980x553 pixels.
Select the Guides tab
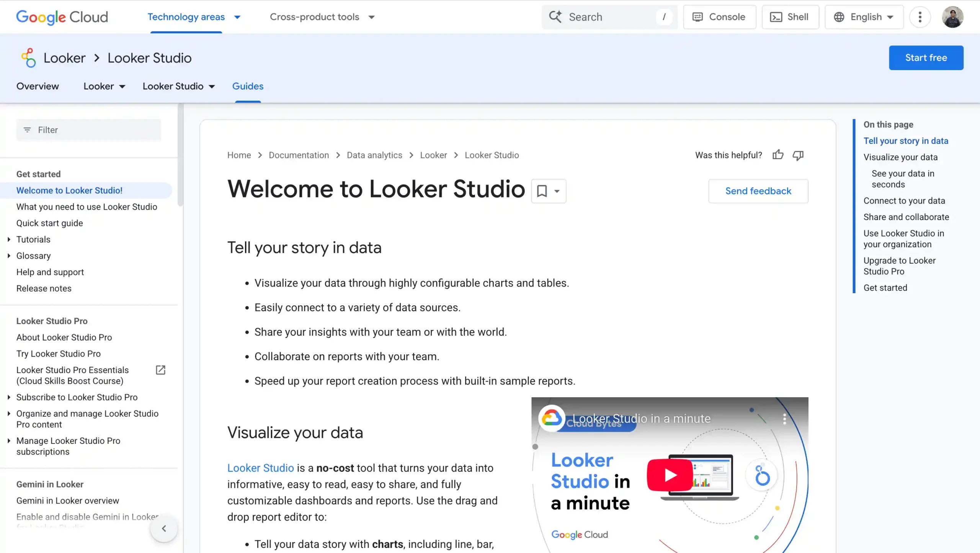point(248,86)
